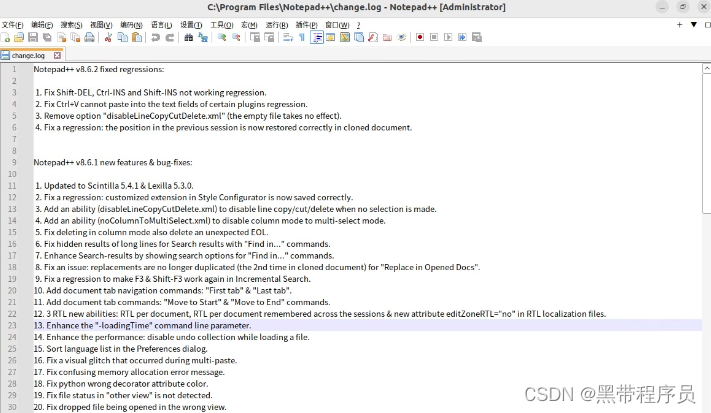The image size is (711, 413).
Task: Click the Close document toolbar icon
Action: tap(61, 38)
